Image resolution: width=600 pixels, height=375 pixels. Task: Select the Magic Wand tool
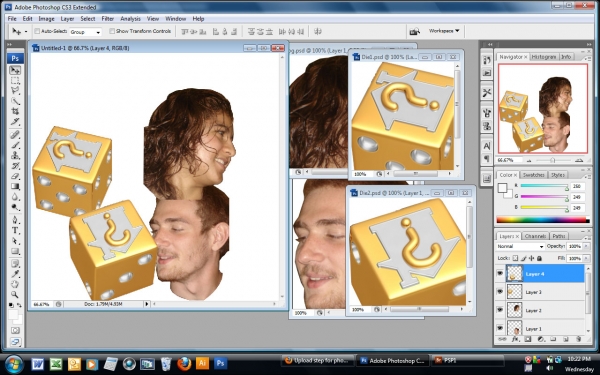[x=15, y=101]
